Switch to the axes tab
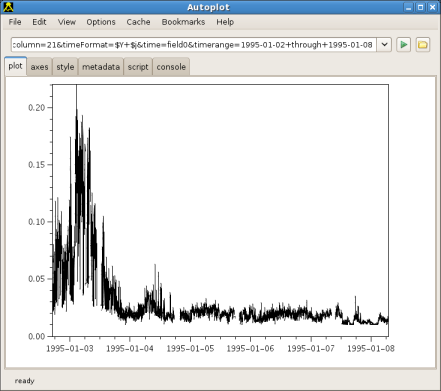 point(39,67)
